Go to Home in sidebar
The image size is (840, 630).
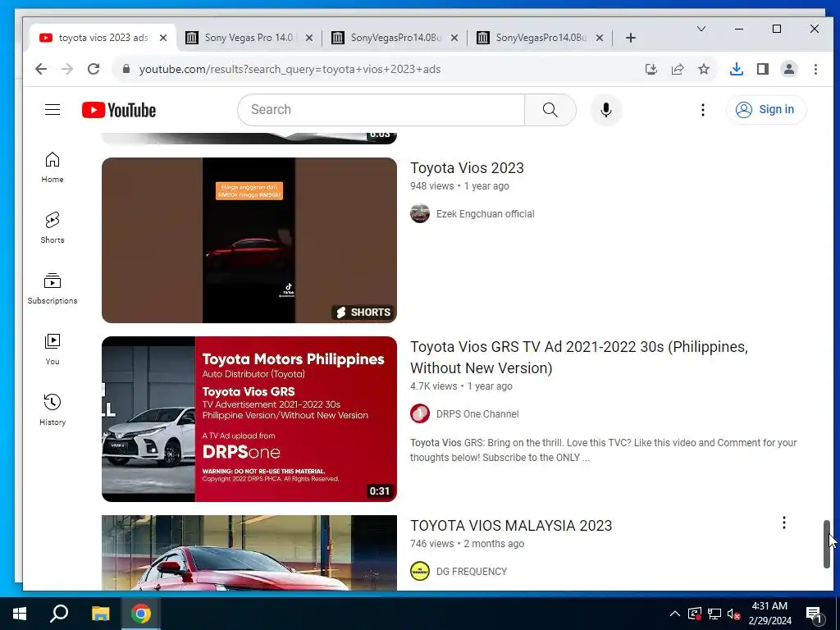[52, 167]
